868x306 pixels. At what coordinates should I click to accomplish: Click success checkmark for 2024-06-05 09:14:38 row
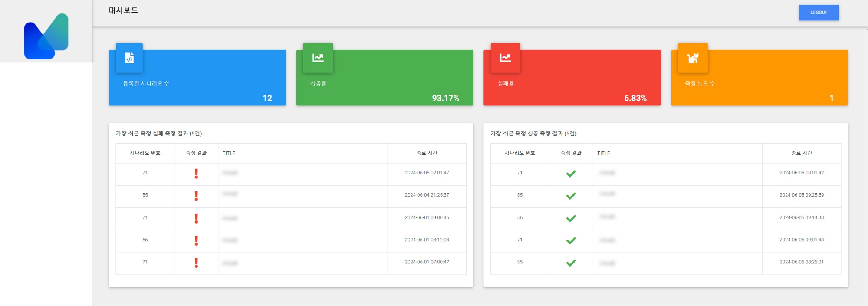[x=571, y=218]
